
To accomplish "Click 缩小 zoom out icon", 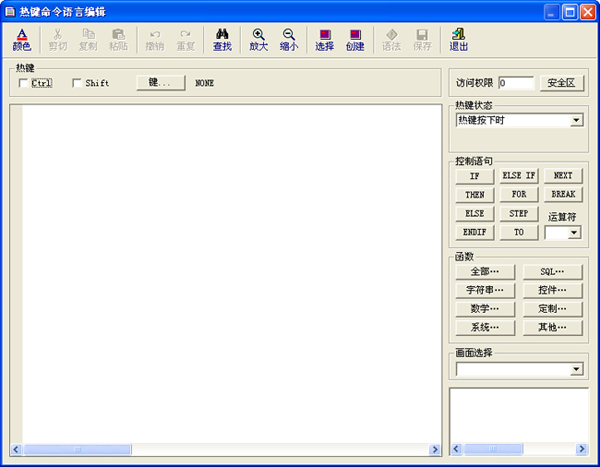I will 289,40.
